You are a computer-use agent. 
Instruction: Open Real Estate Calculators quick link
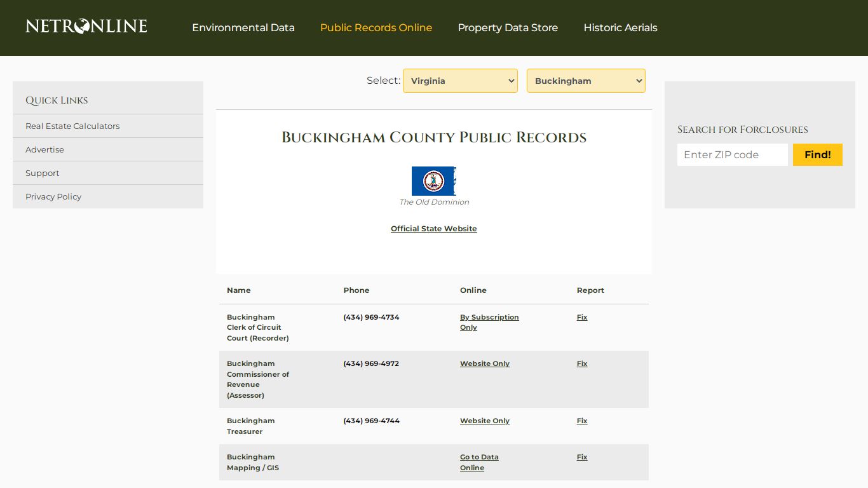[x=72, y=126]
